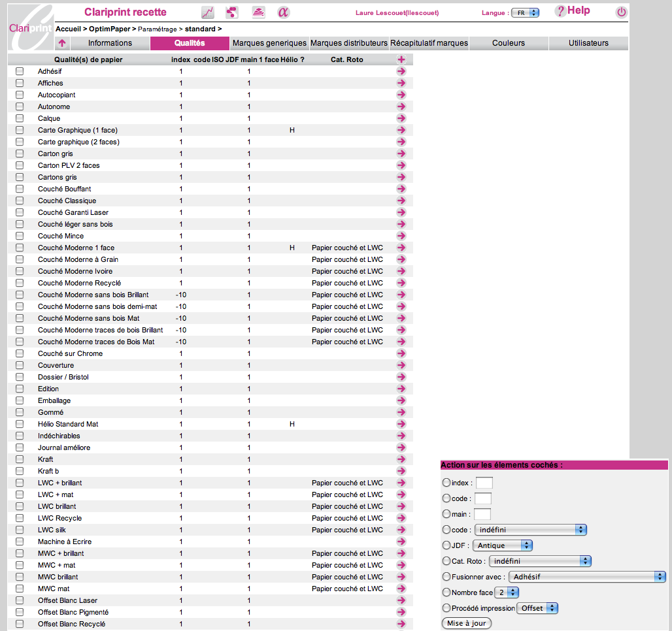Tick the checkbox for Couché Mince

[20, 236]
